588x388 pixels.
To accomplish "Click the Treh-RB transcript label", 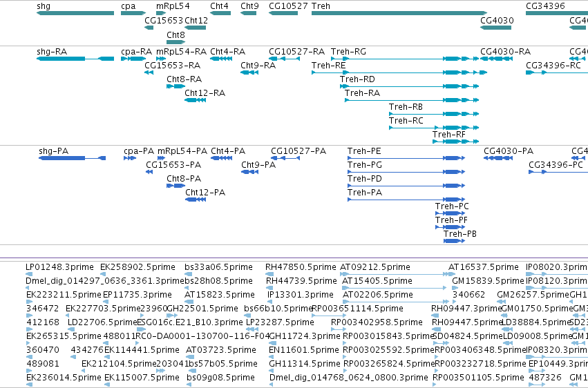I will pyautogui.click(x=406, y=107).
